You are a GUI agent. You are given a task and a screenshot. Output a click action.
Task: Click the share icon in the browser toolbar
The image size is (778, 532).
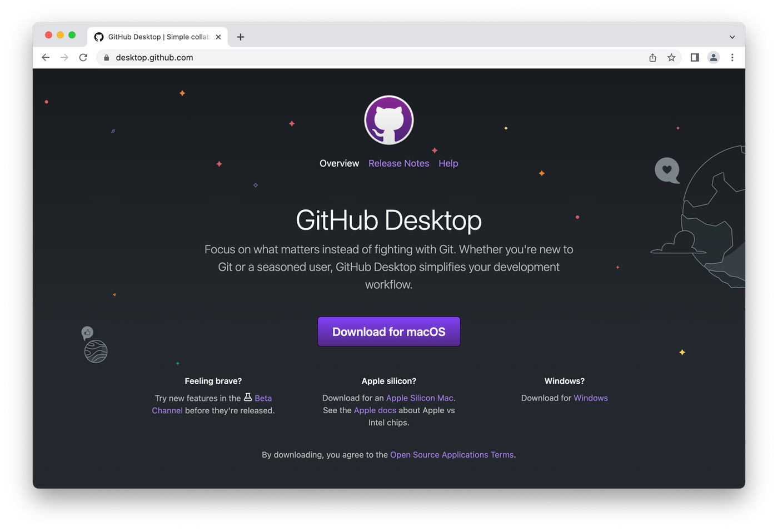(x=652, y=57)
